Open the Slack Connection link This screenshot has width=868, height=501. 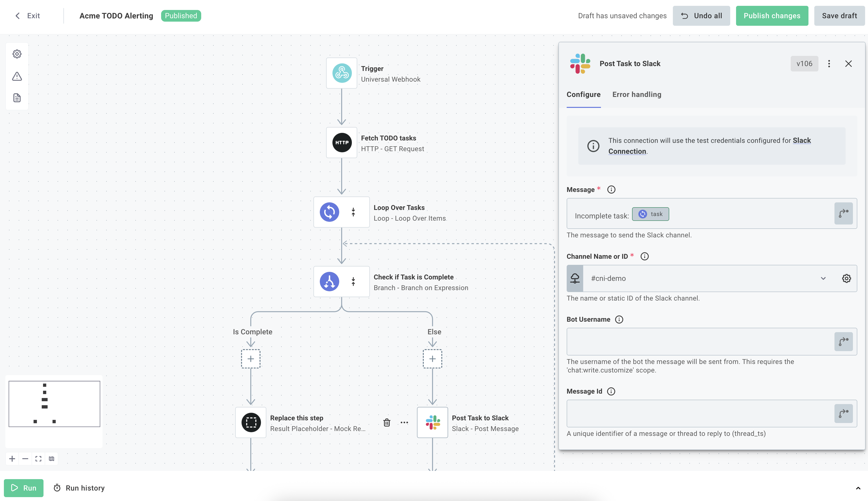(627, 151)
